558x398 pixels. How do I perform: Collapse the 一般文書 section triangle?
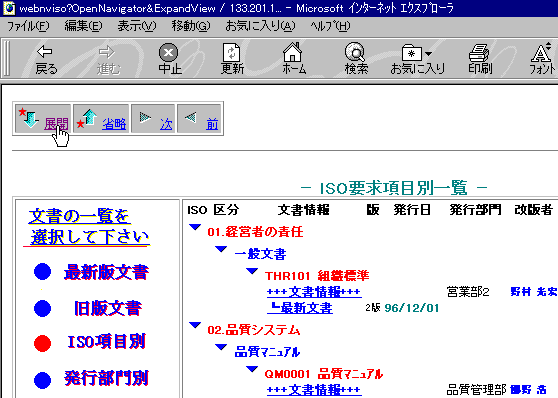221,249
